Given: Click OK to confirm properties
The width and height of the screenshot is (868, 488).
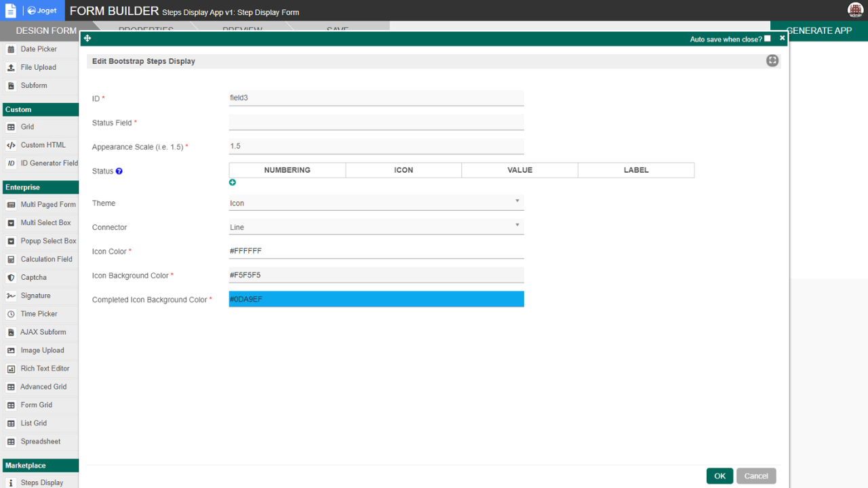Looking at the screenshot, I should [719, 476].
